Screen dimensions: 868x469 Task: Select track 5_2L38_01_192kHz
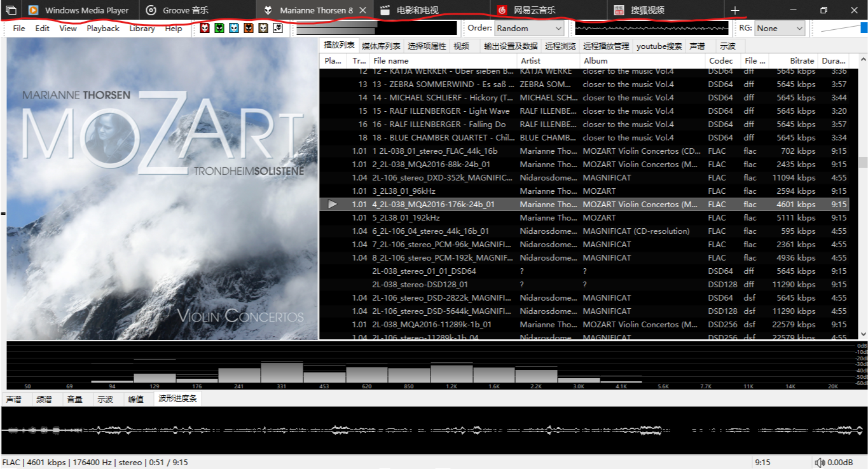584,217
